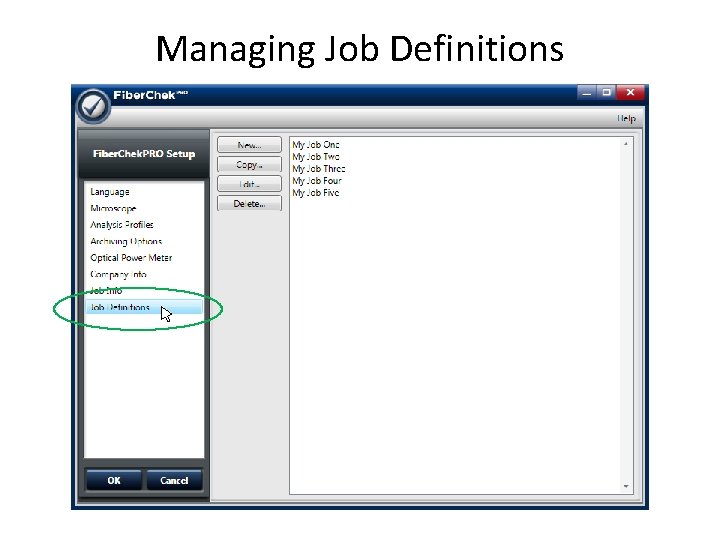Open the Help menu
720x540 pixels.
(x=626, y=118)
